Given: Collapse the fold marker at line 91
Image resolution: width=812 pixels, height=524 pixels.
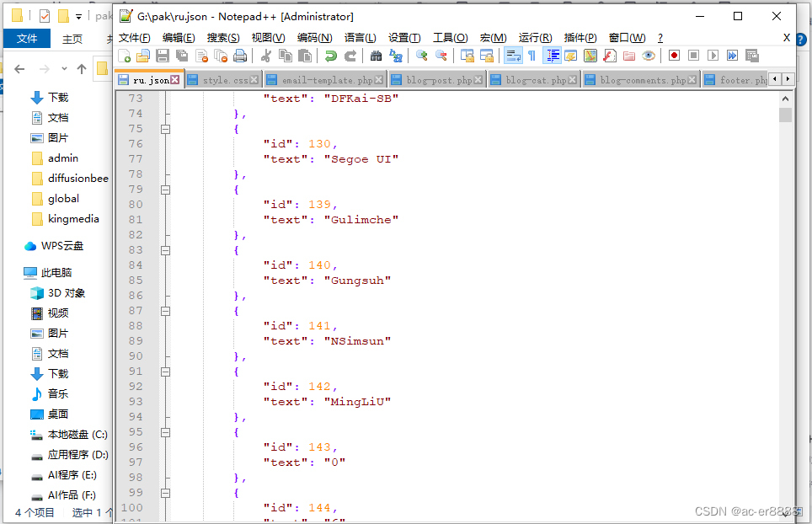Looking at the screenshot, I should point(165,372).
